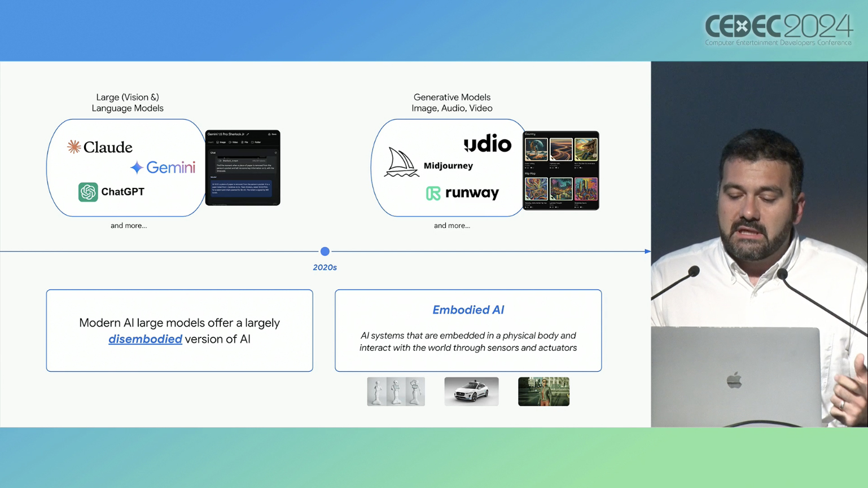Screen dimensions: 868x488
Task: Select the white self-driving car thumbnail
Action: click(471, 392)
